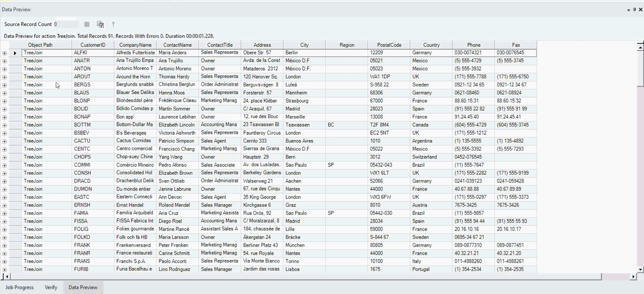Click the title cell "Sales Manager" for ERNSH

pos(220,205)
